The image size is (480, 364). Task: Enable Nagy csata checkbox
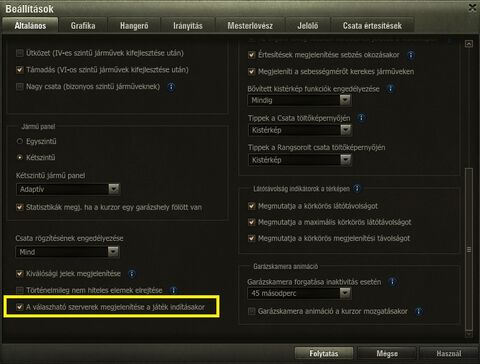[x=20, y=87]
